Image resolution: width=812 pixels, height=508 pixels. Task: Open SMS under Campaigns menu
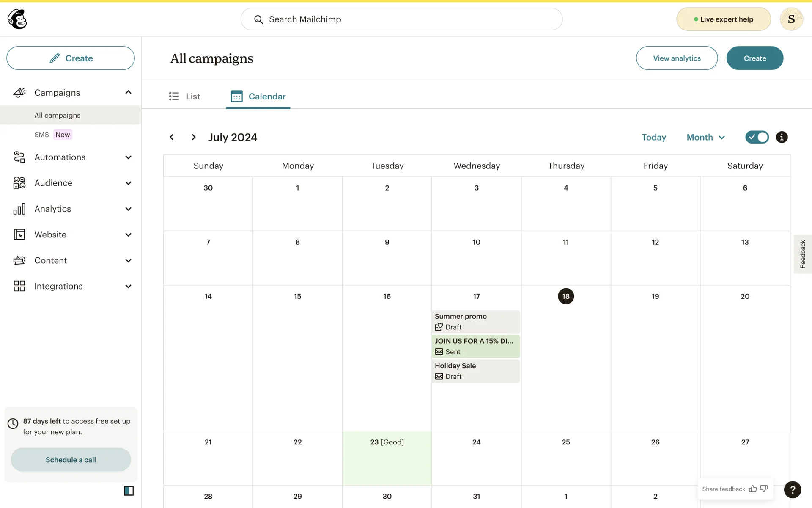pos(41,135)
